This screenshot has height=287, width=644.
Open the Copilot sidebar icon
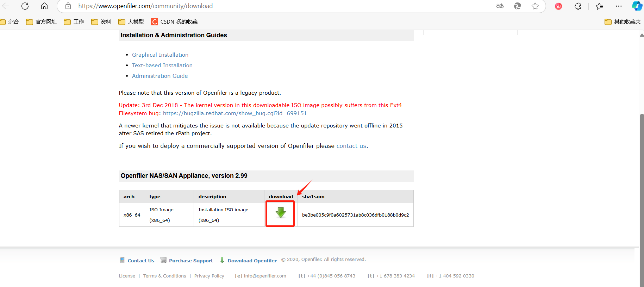[x=637, y=6]
